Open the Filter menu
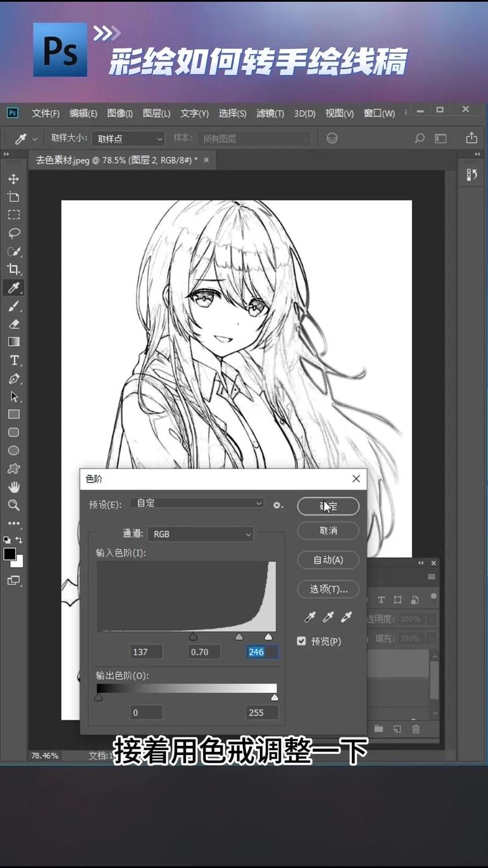Viewport: 488px width, 868px height. click(270, 114)
